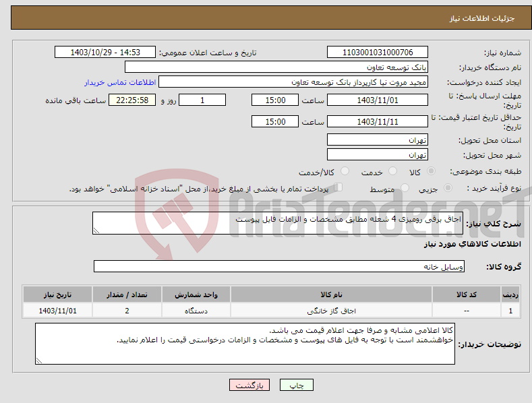Click the quantity cell showing 2

point(127,311)
